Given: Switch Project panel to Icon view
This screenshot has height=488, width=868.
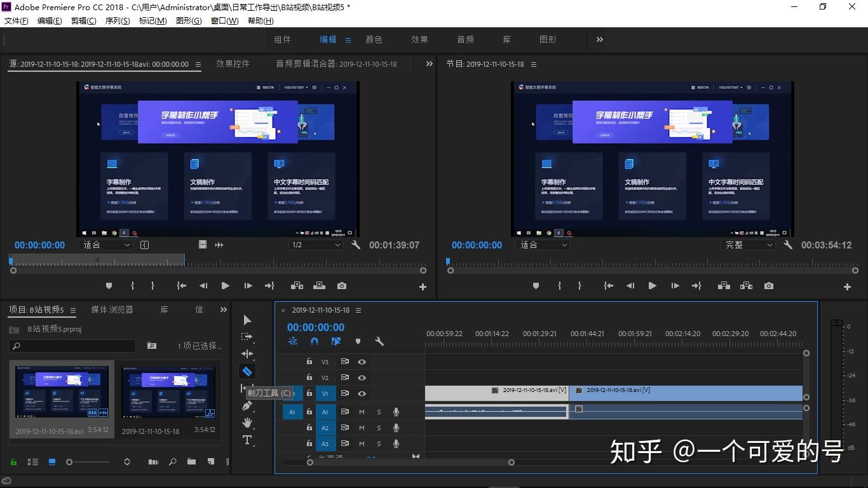Looking at the screenshot, I should coord(52,462).
